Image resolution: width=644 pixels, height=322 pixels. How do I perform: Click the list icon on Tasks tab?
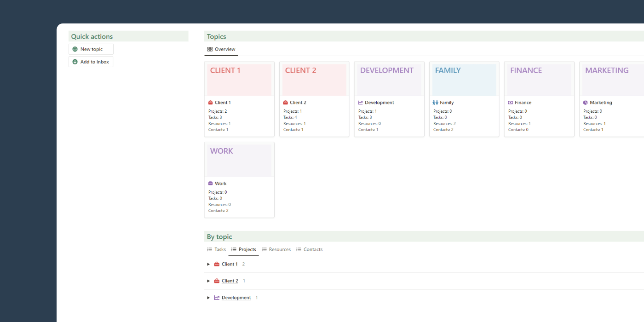tap(209, 249)
